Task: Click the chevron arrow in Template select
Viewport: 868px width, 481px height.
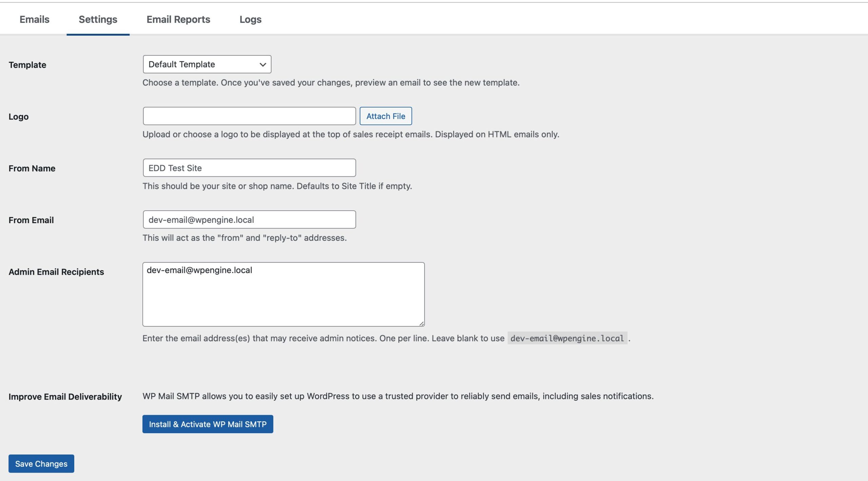Action: (262, 64)
